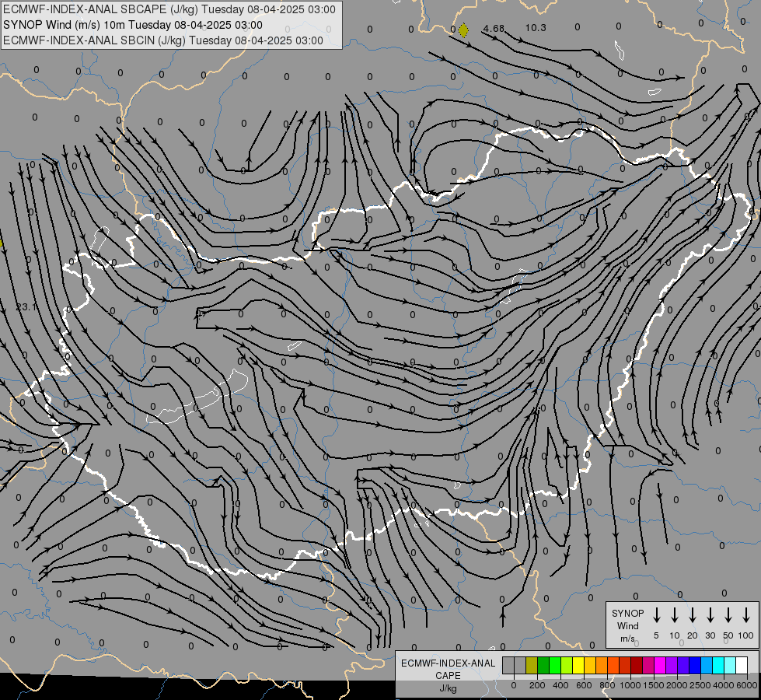Click the 10.3 value on the map
This screenshot has height=700, width=761.
tap(536, 28)
